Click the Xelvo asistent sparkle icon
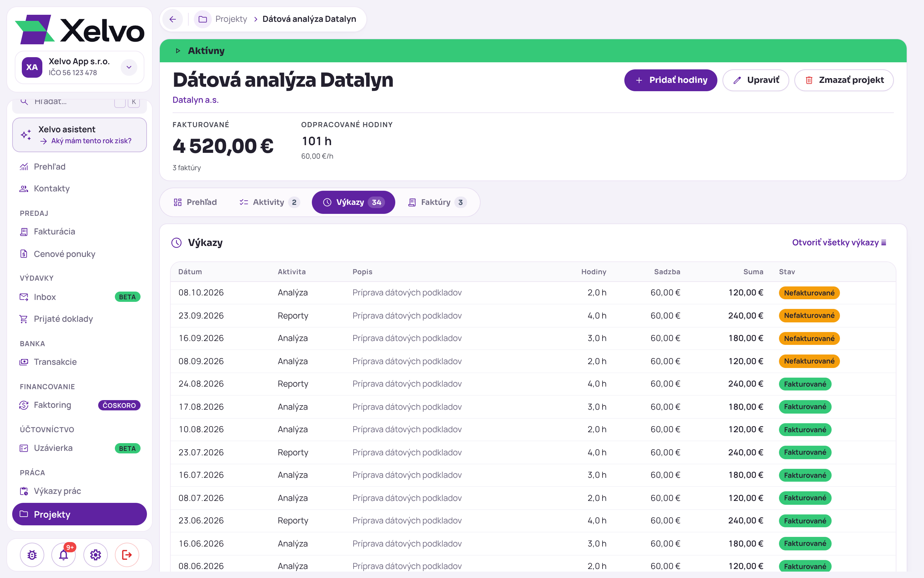The image size is (924, 578). point(26,135)
